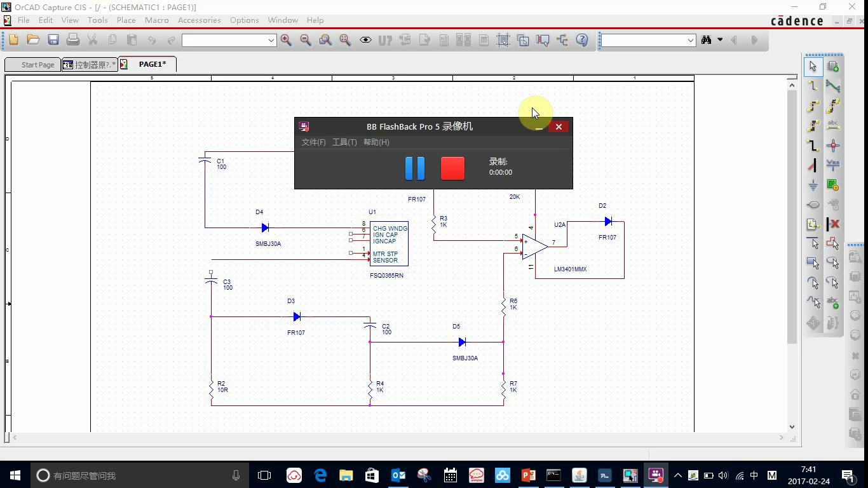Click the horizontal scrollbar right arrow
The height and width of the screenshot is (488, 868).
coord(782,437)
